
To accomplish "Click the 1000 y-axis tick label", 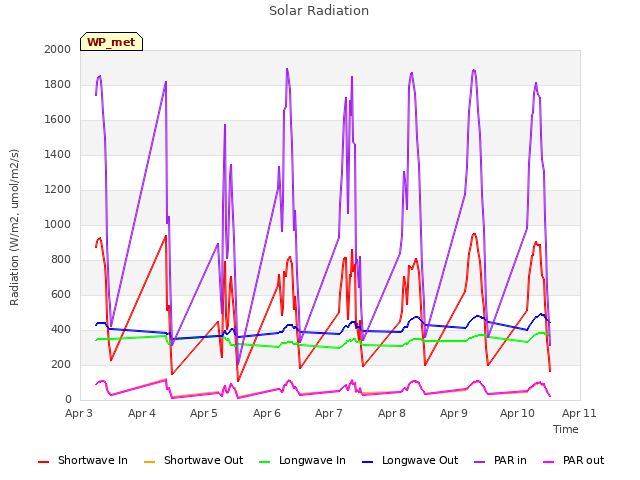I will pos(58,224).
